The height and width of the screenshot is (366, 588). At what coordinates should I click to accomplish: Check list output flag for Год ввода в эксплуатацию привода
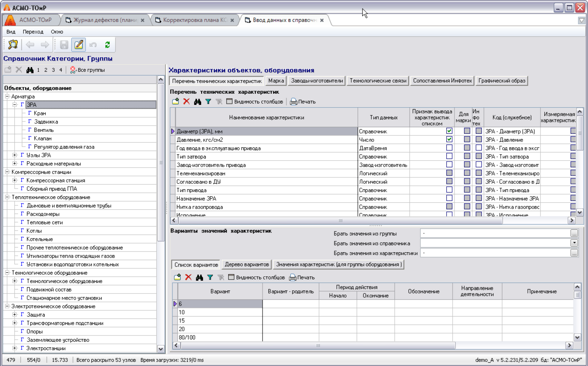coord(449,148)
